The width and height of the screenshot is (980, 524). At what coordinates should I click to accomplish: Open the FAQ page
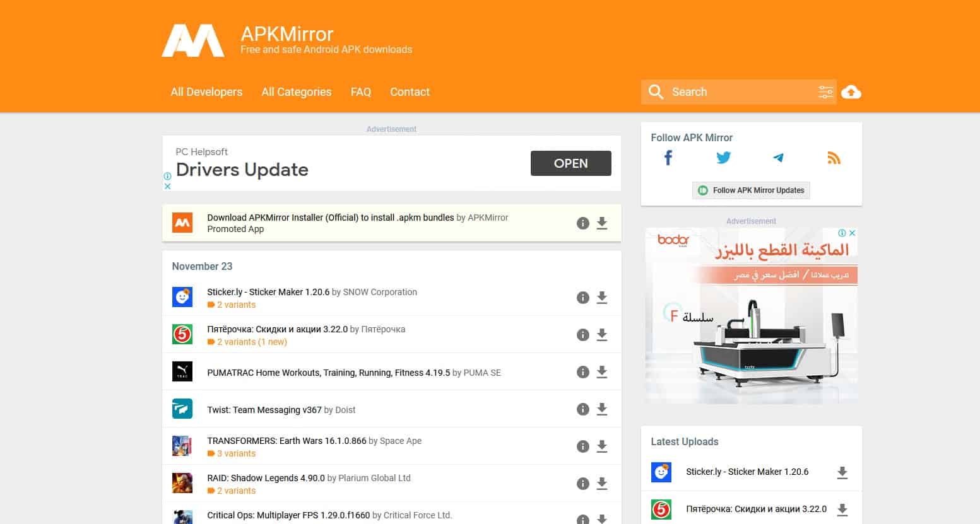click(360, 92)
